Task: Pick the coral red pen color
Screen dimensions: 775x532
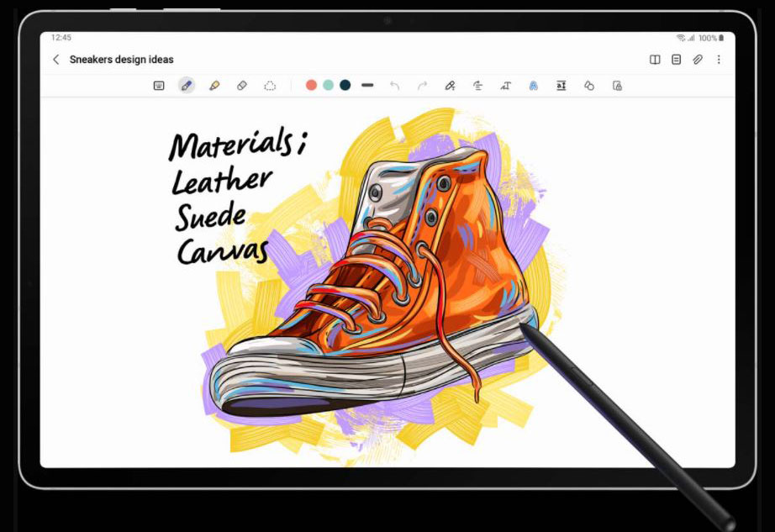Action: coord(311,85)
